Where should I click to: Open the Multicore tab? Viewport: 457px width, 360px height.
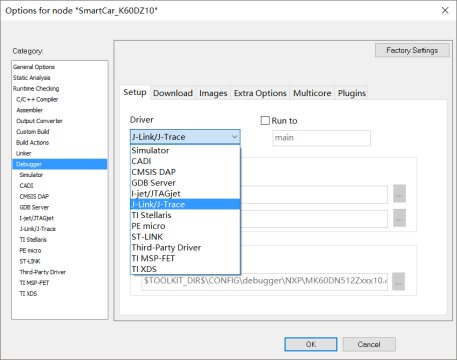click(x=312, y=93)
